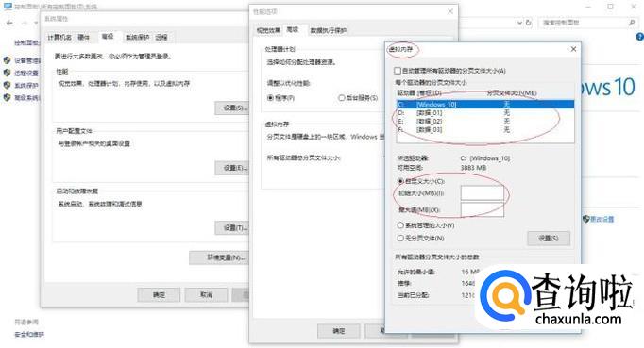644x348 pixels.
Task: Click the Environment Variables button
Action: [226, 257]
